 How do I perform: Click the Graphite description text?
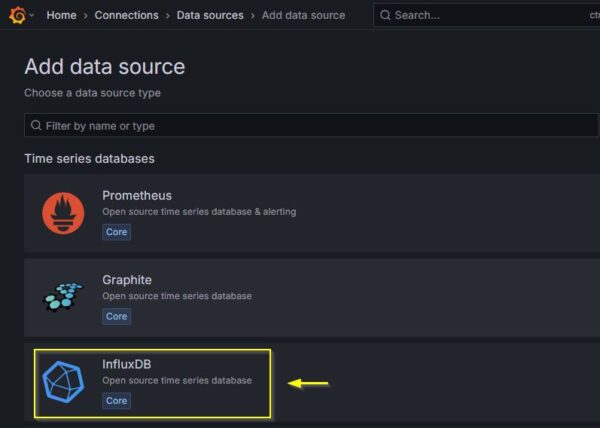pos(177,296)
